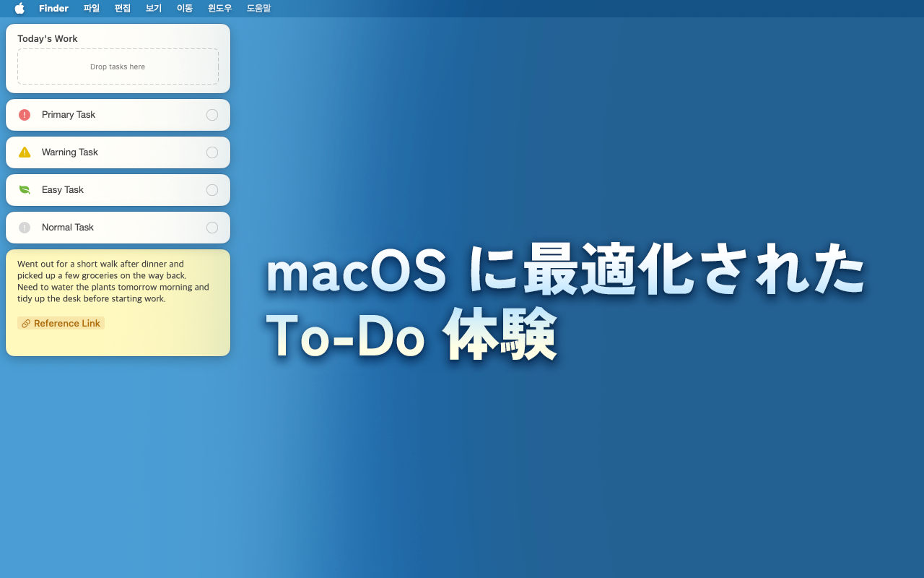Viewport: 924px width, 578px height.
Task: Open the Reference Link in the note
Action: tap(66, 324)
